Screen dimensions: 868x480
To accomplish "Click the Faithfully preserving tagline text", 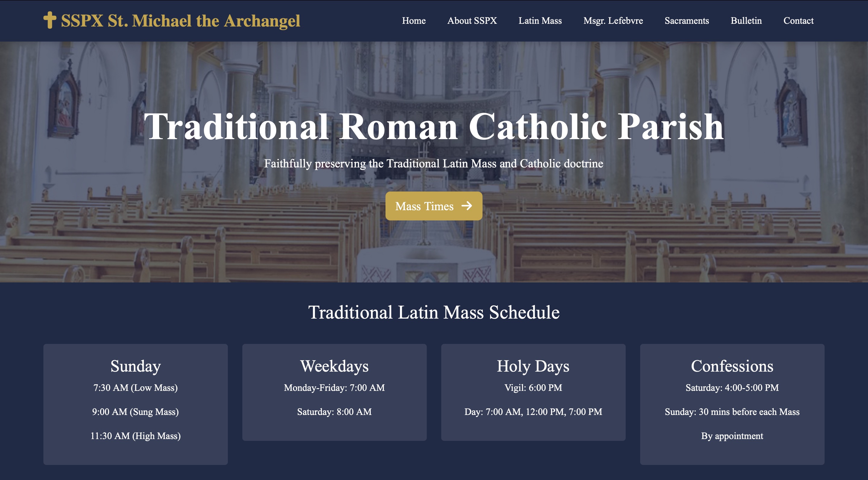I will 434,164.
